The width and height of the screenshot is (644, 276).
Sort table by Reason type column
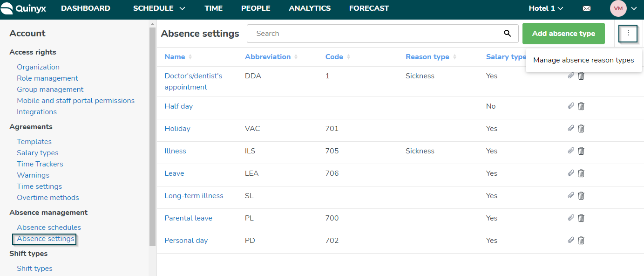pyautogui.click(x=431, y=57)
